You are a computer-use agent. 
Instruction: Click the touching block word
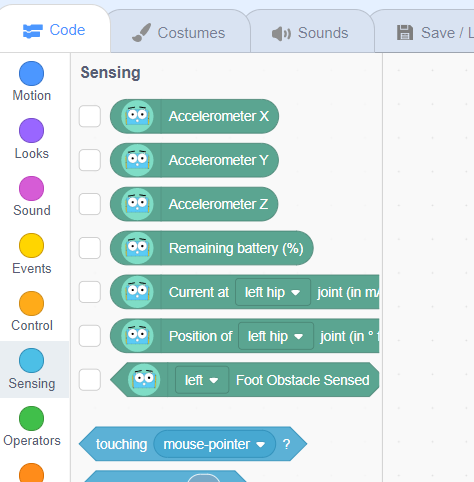121,444
